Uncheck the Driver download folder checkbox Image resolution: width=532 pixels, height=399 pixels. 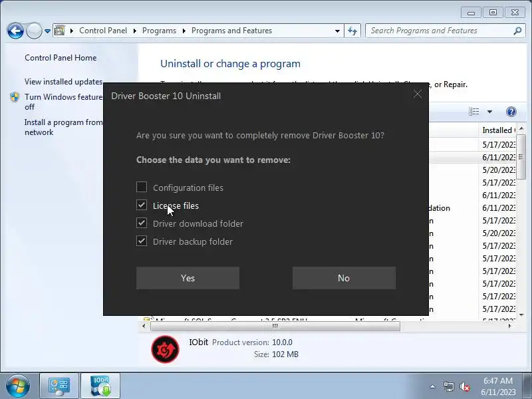pyautogui.click(x=142, y=223)
